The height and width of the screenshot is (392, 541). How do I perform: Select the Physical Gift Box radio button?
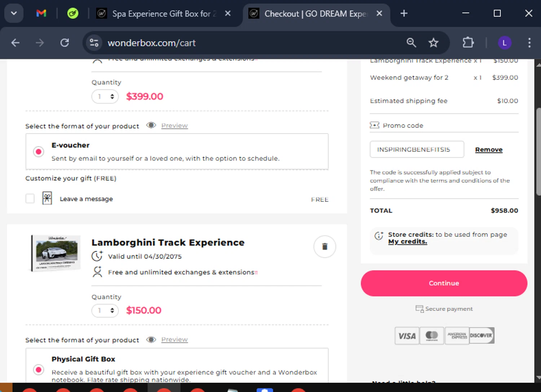click(39, 370)
